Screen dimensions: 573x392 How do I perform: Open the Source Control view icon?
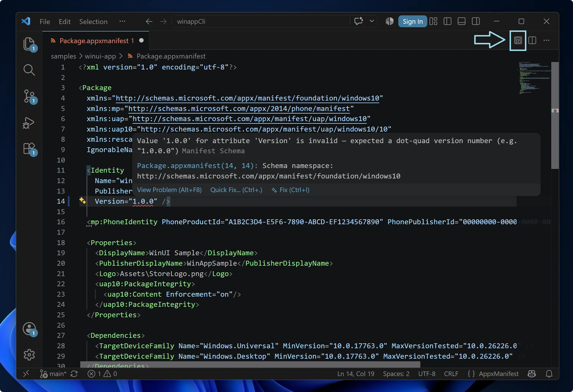click(x=29, y=96)
